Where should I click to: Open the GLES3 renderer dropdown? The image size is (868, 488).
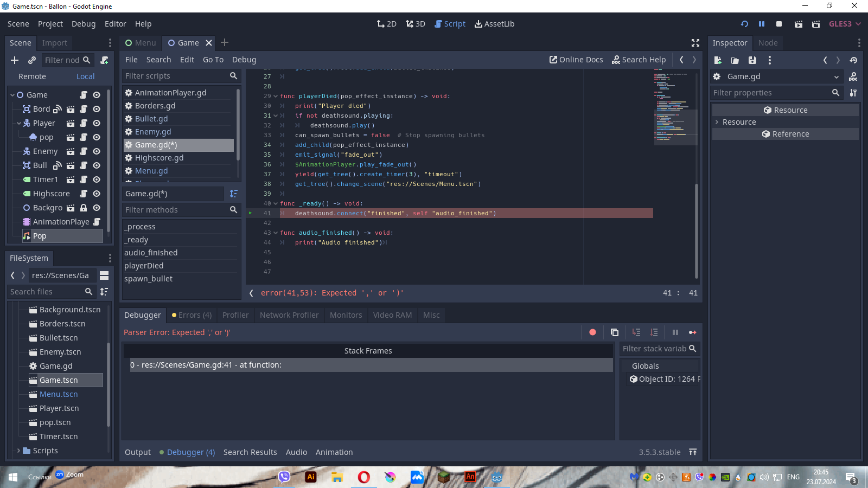845,24
